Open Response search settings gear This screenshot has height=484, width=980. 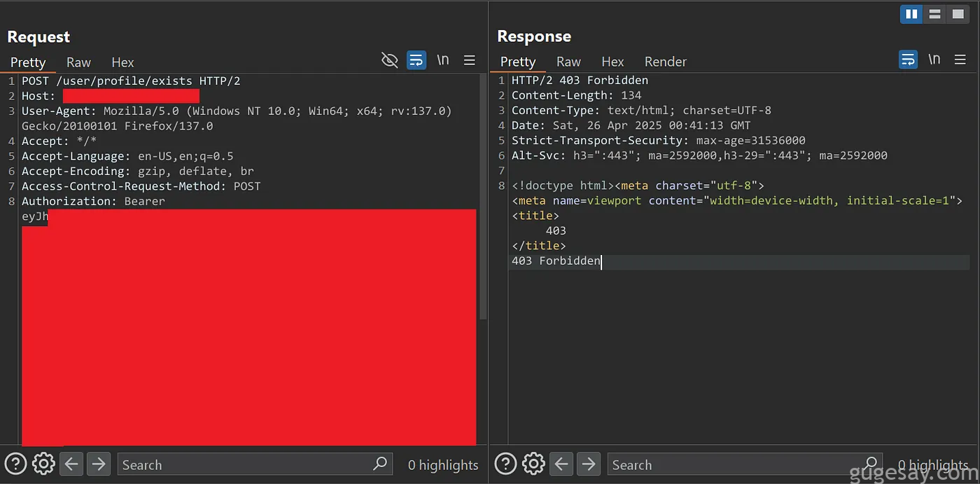click(533, 464)
